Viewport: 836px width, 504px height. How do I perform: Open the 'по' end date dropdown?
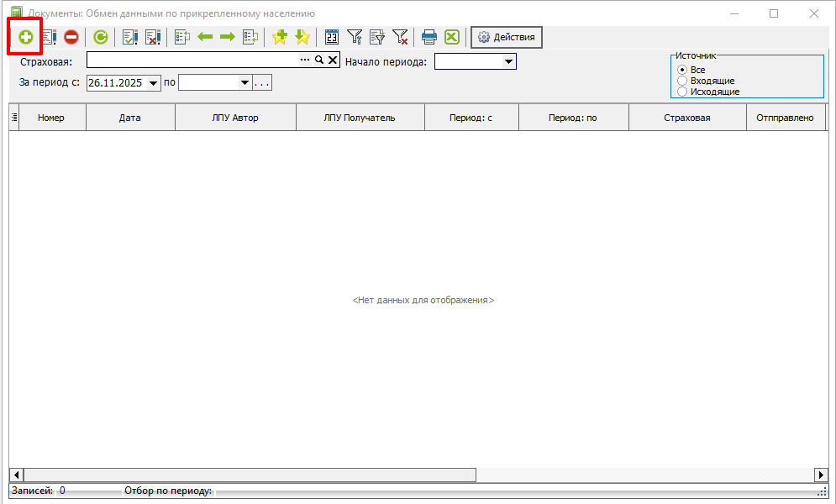point(244,83)
